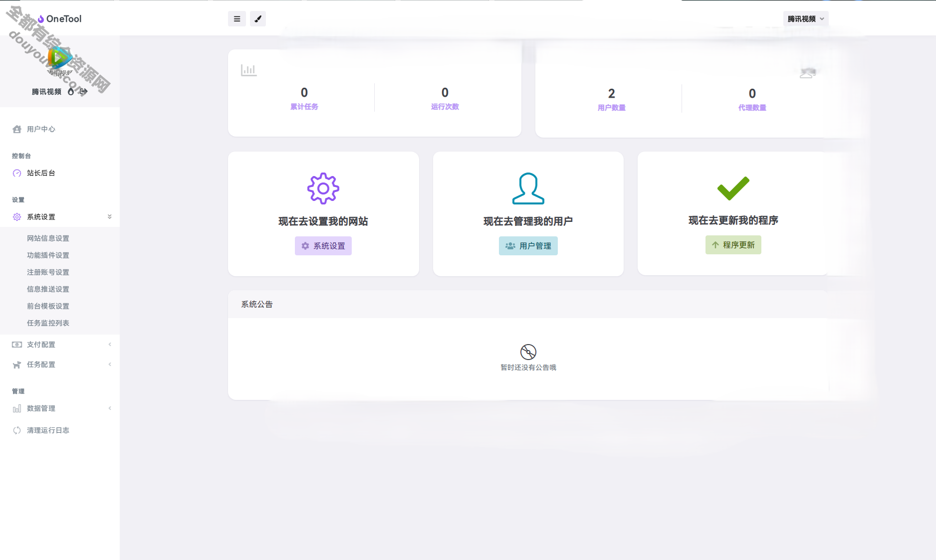Click the gear icon beside 系统设置 in sidebar
The width and height of the screenshot is (936, 560).
tap(17, 217)
